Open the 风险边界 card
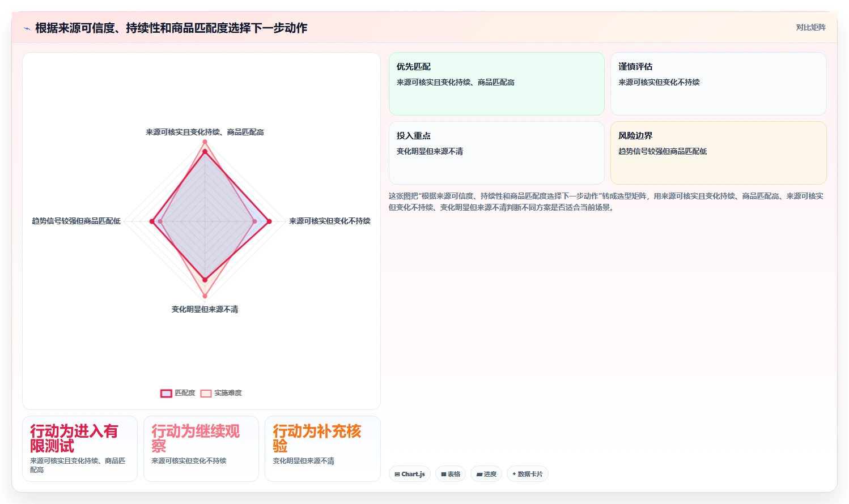The width and height of the screenshot is (849, 504). [x=718, y=153]
